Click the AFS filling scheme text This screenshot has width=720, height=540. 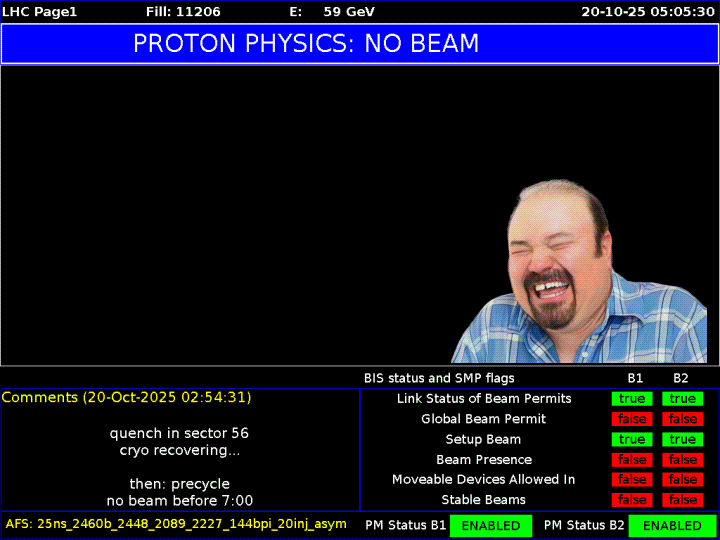coord(176,524)
